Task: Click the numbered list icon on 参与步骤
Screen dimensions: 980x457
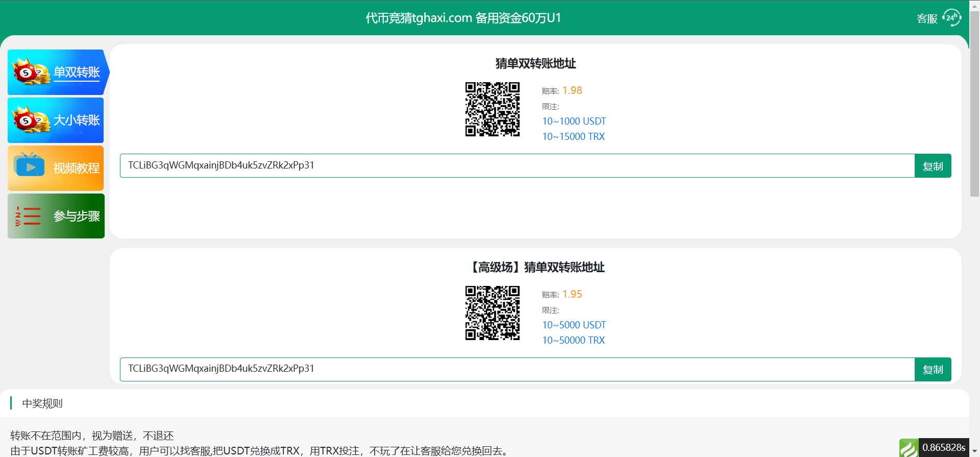Action: tap(28, 217)
